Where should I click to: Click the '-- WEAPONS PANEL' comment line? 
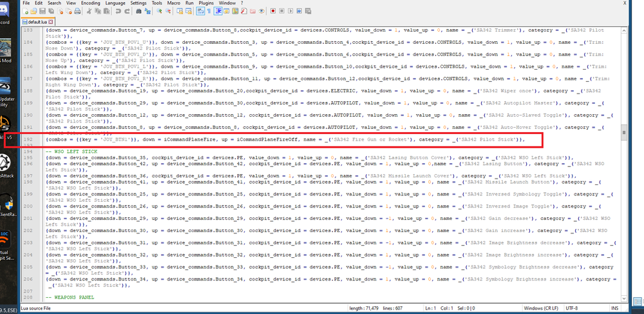tap(70, 297)
